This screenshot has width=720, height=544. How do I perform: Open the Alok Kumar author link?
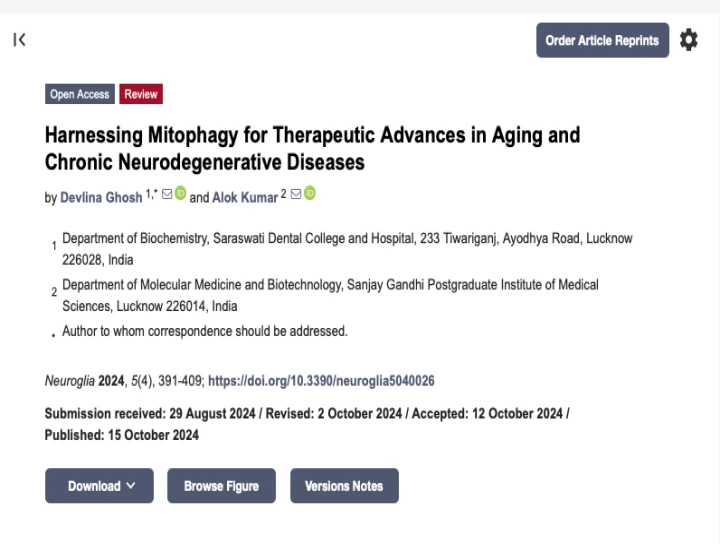245,197
